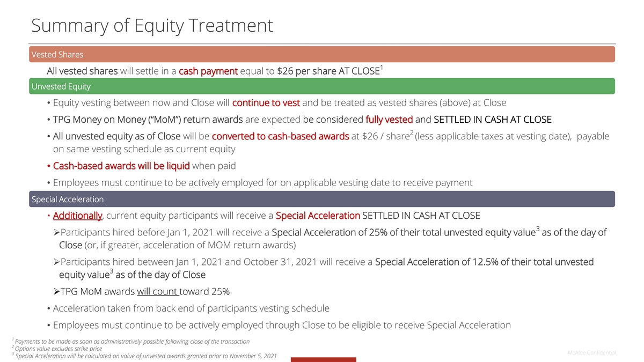Select the orange "Vested Shares" header bar
The height and width of the screenshot is (362, 644).
click(322, 55)
